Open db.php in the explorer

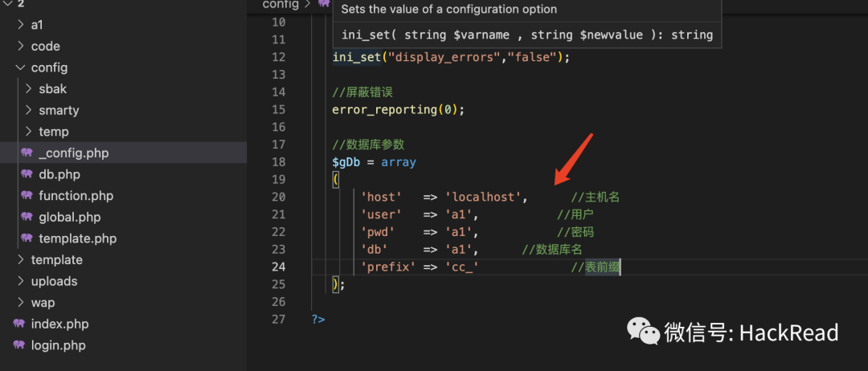pyautogui.click(x=59, y=174)
